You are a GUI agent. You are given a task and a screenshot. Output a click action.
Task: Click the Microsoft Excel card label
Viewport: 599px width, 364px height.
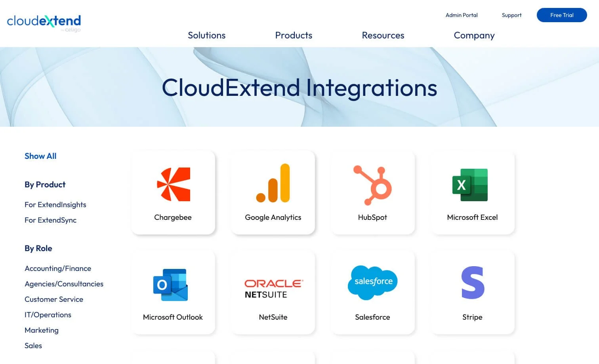point(472,217)
